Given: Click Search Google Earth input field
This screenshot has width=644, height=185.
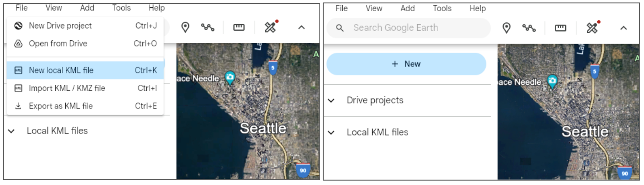Looking at the screenshot, I should 409,28.
